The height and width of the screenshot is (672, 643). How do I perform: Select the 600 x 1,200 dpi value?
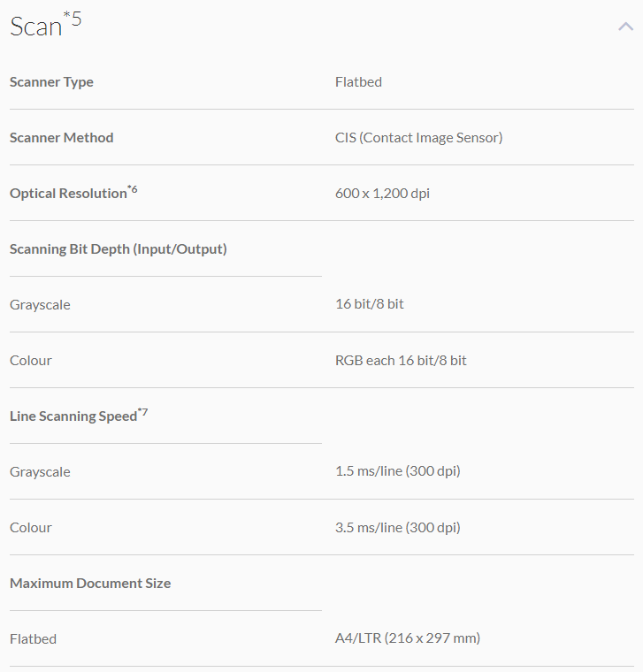coord(382,194)
